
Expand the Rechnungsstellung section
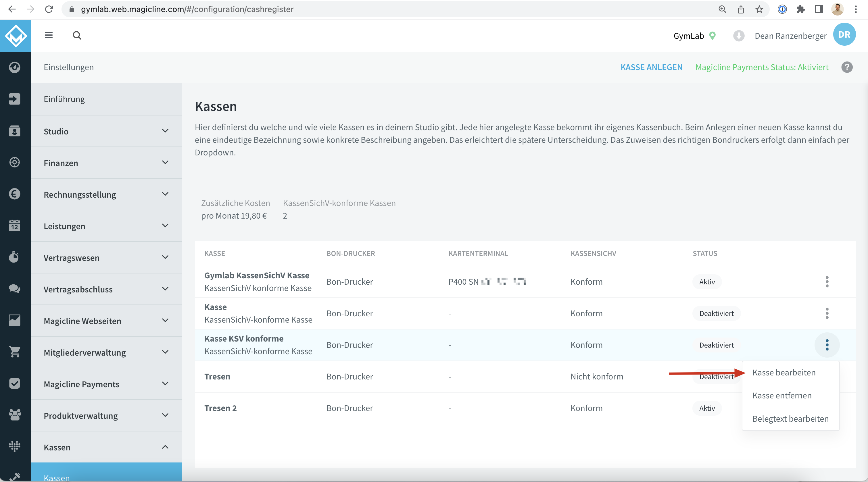106,194
